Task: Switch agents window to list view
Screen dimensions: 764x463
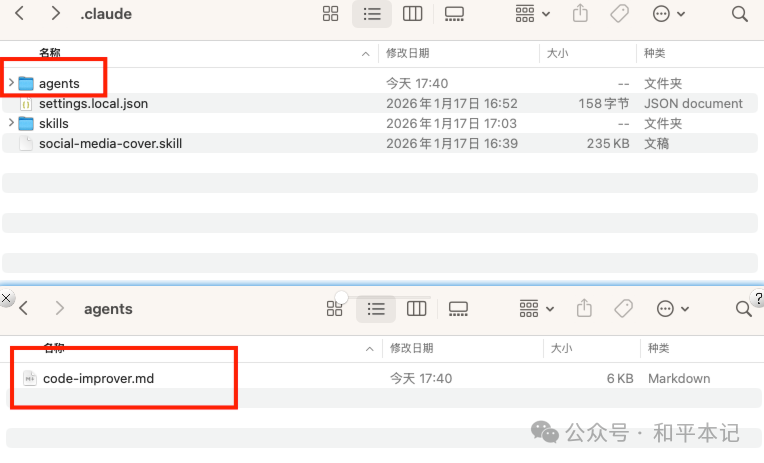Action: click(376, 309)
